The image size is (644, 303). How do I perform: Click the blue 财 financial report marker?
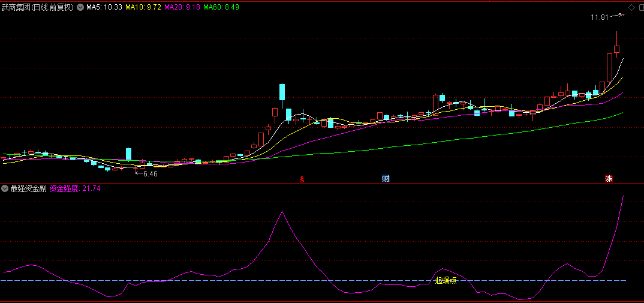tap(386, 178)
